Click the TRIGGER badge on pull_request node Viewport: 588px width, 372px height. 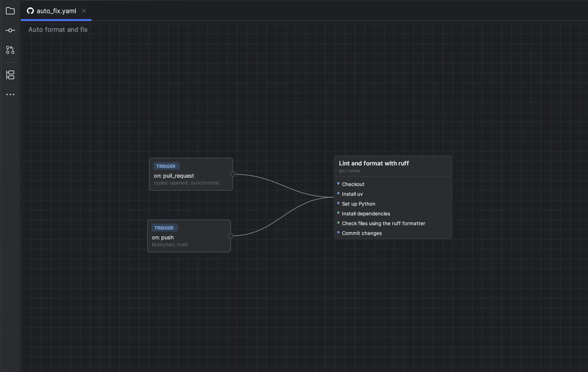(166, 166)
